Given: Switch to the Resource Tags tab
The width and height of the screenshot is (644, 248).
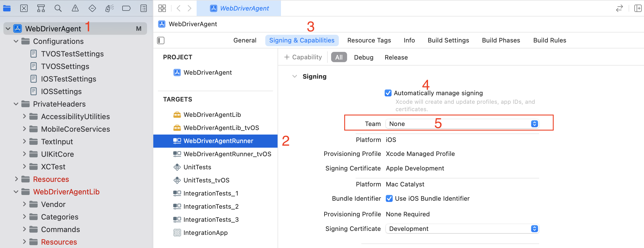Looking at the screenshot, I should (369, 40).
